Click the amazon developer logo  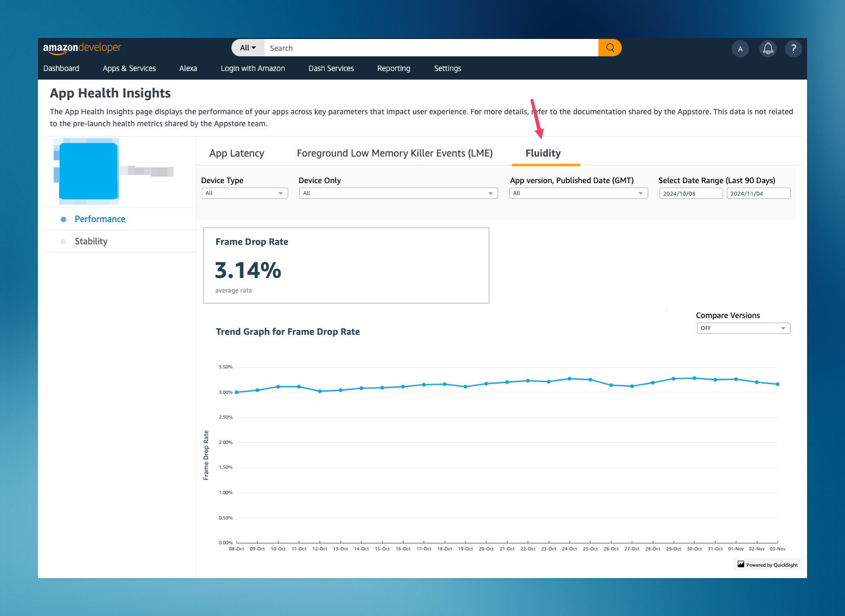click(82, 48)
